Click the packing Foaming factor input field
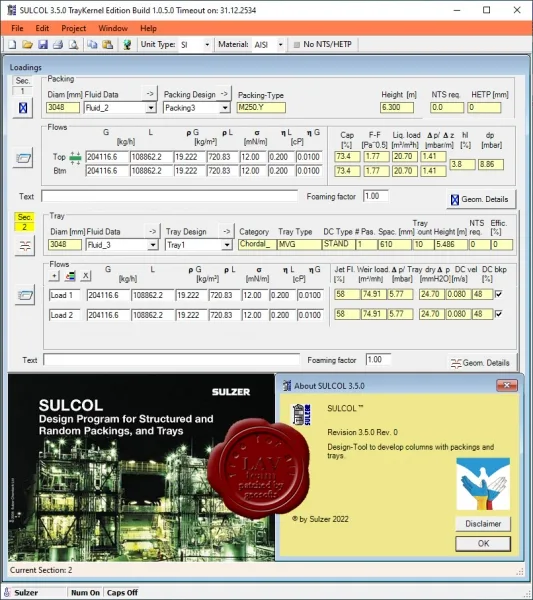 (x=376, y=196)
